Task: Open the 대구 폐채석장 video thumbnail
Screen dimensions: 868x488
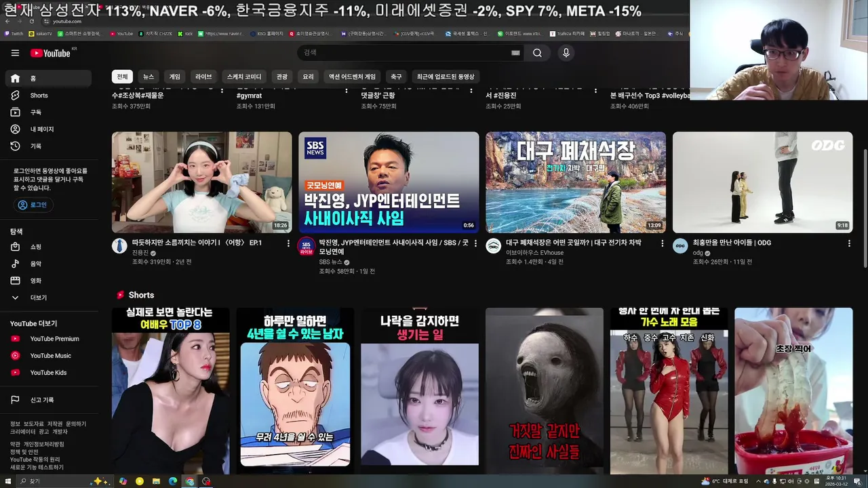Action: [x=576, y=182]
